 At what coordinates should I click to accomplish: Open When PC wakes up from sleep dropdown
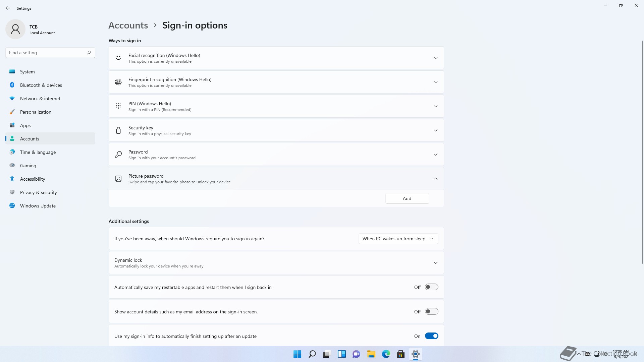(x=398, y=239)
